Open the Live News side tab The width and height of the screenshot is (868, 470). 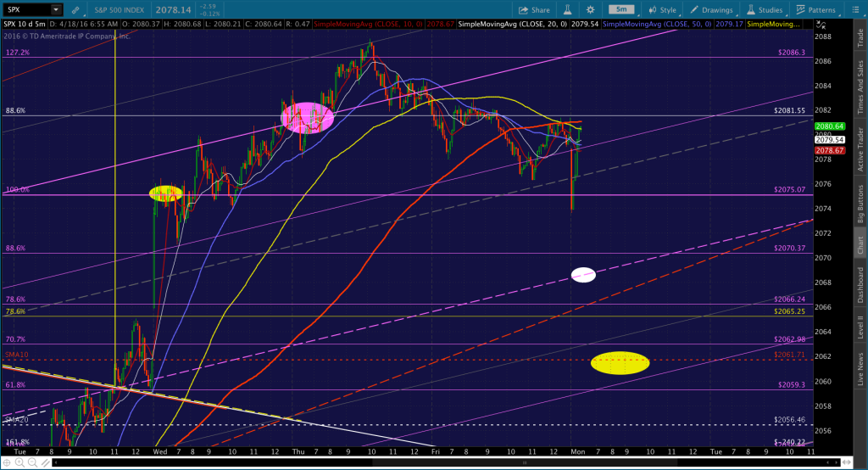(860, 369)
